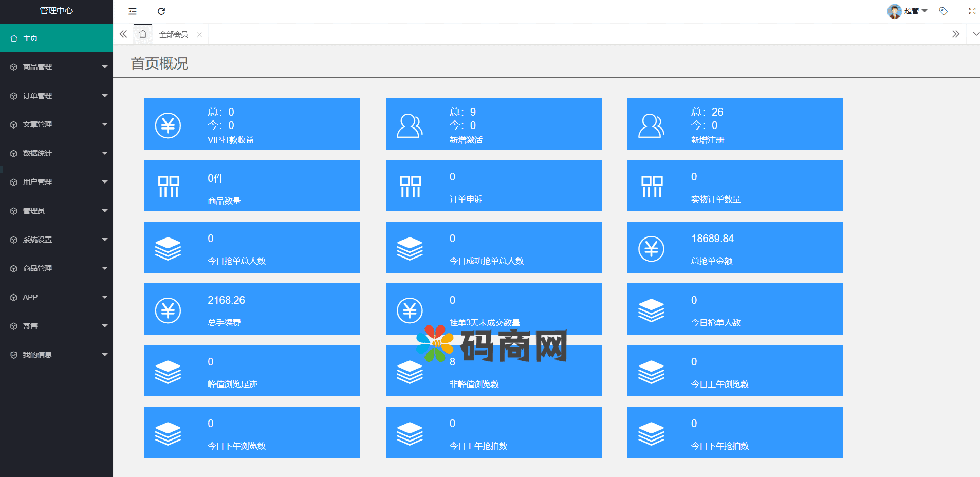Click the yen icon on VIP打款收益 card
This screenshot has height=477, width=980.
click(168, 125)
